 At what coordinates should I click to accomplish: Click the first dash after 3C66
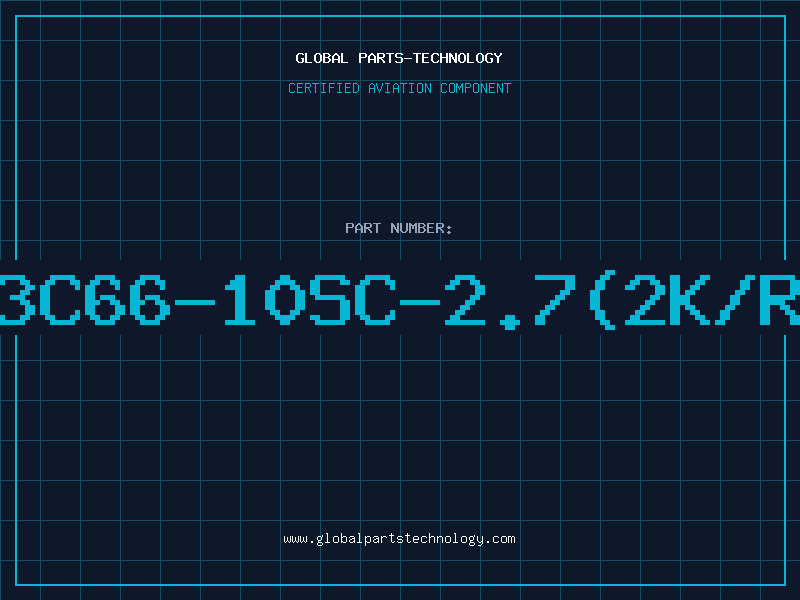pos(195,303)
